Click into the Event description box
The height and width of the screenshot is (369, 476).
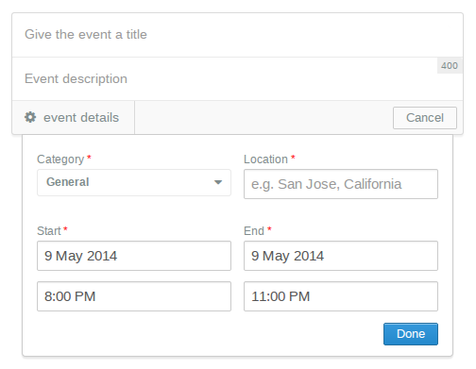tap(237, 79)
